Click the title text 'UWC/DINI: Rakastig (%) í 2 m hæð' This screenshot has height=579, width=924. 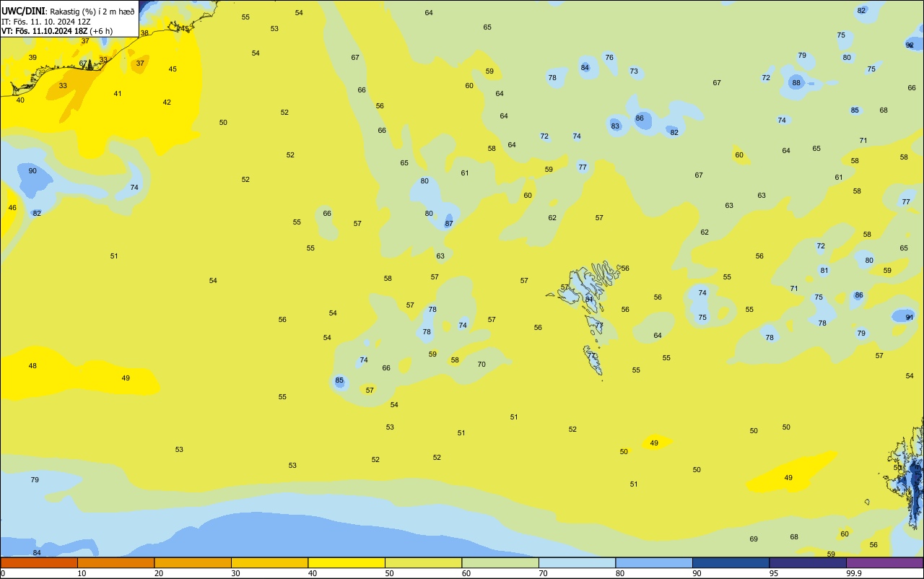pyautogui.click(x=68, y=12)
